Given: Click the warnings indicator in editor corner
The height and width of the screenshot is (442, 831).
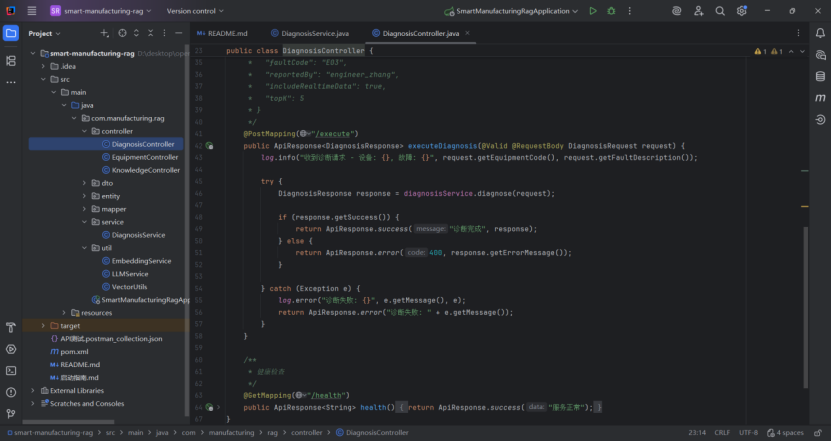Looking at the screenshot, I should [x=768, y=51].
